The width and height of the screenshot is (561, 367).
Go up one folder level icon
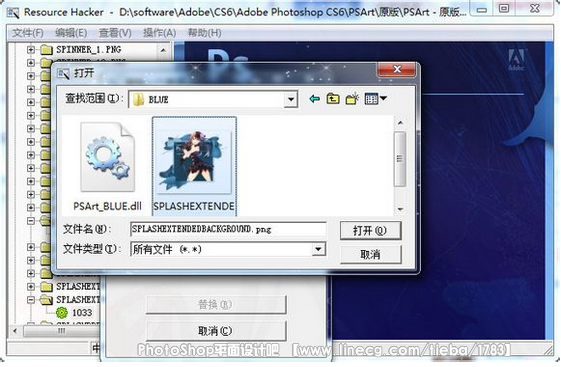click(x=333, y=98)
